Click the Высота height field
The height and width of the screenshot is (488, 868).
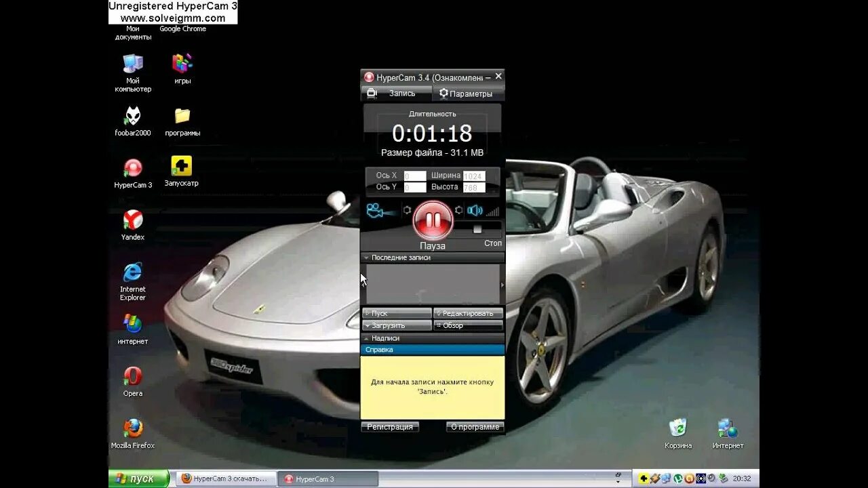474,187
